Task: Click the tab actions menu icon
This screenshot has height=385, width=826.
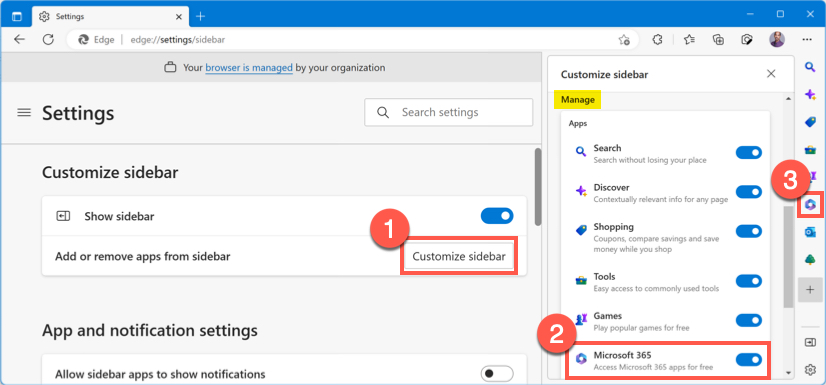Action: coord(17,16)
